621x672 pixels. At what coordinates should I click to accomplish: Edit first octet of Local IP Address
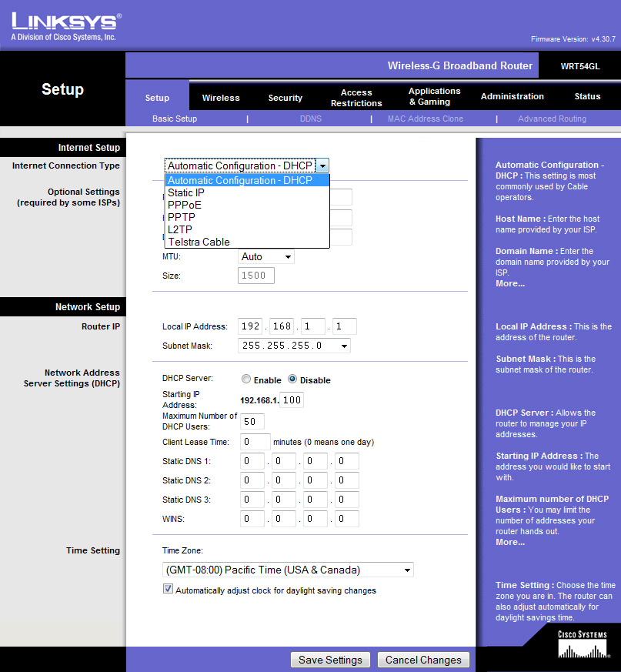250,326
